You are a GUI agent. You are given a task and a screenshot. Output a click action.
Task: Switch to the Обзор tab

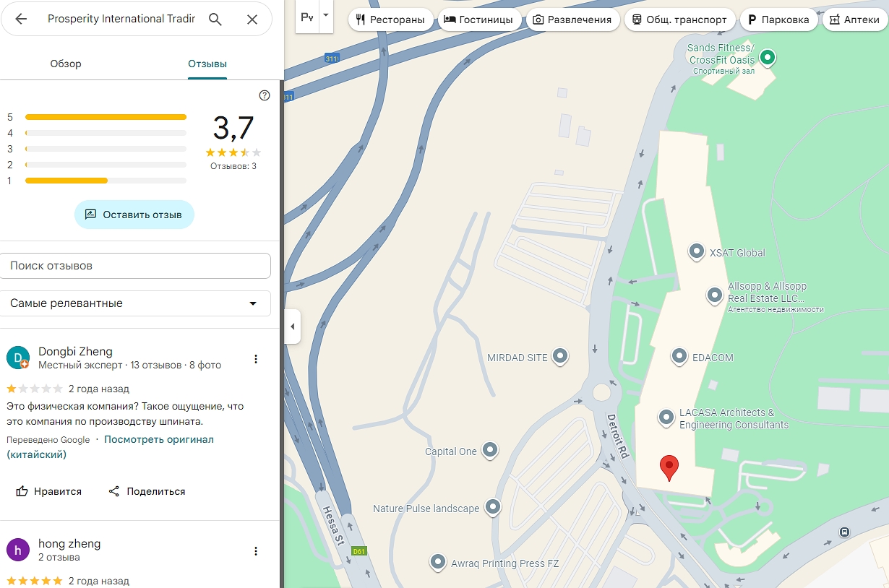click(x=66, y=64)
